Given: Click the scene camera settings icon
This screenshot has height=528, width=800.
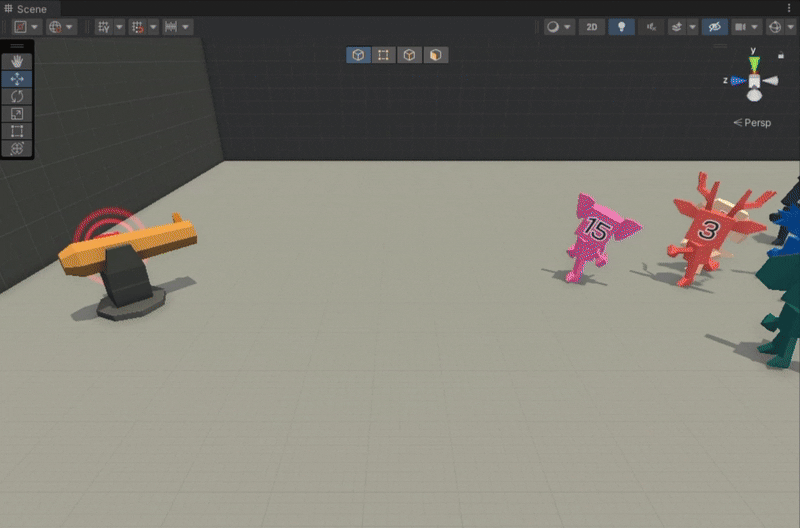Looking at the screenshot, I should click(x=740, y=27).
